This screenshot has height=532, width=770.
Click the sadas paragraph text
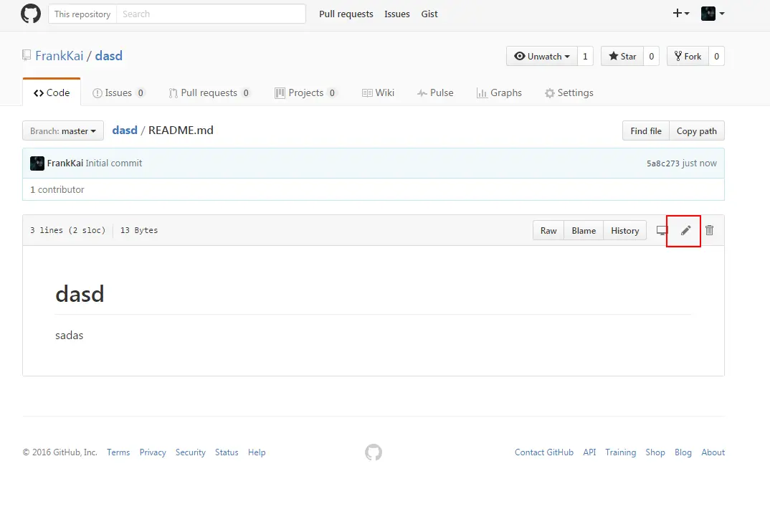click(70, 335)
